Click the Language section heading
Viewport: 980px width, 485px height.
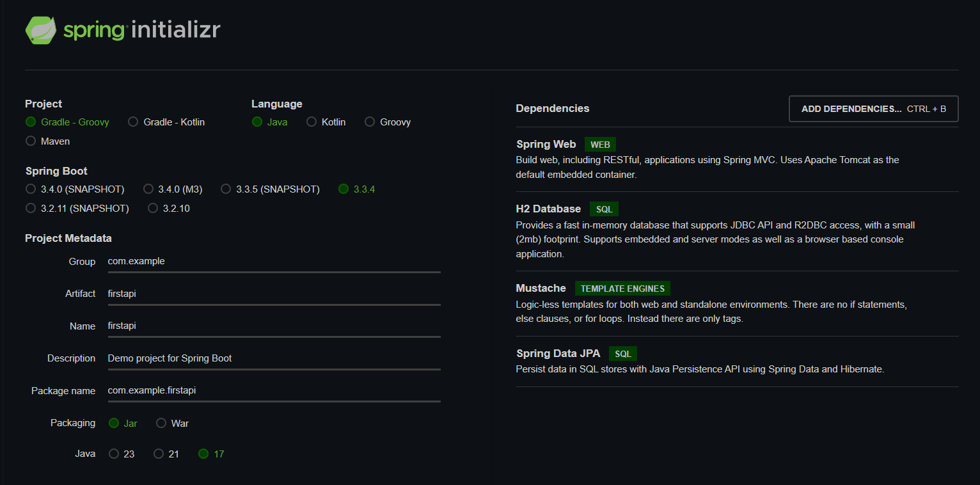[277, 104]
